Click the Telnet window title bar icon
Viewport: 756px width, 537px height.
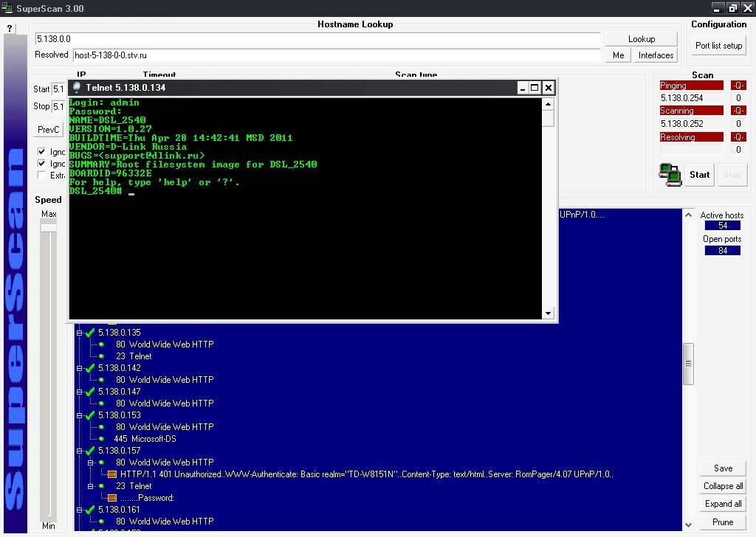(x=77, y=87)
